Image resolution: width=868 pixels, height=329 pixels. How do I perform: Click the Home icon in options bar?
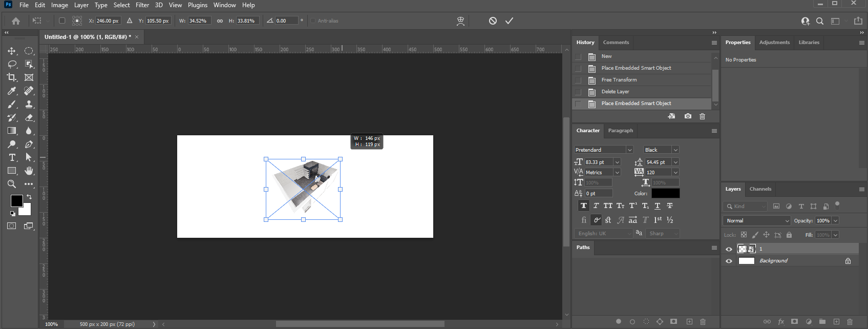(16, 21)
